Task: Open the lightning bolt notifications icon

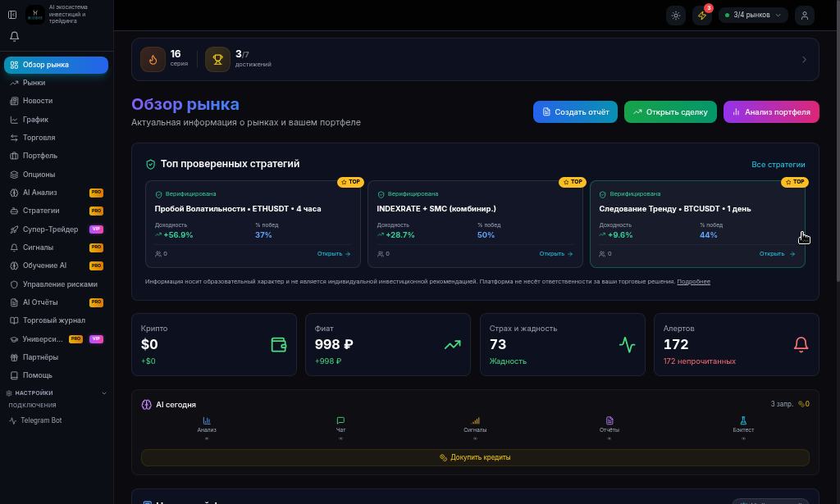Action: tap(702, 16)
